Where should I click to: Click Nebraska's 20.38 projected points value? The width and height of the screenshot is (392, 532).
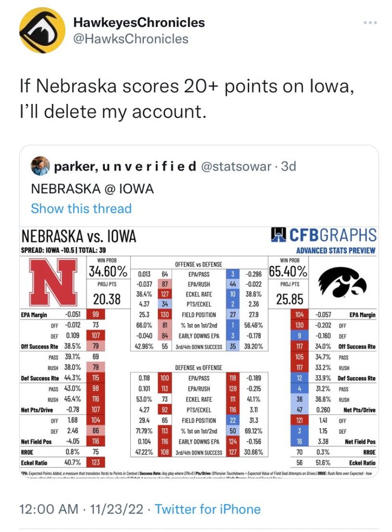click(109, 299)
